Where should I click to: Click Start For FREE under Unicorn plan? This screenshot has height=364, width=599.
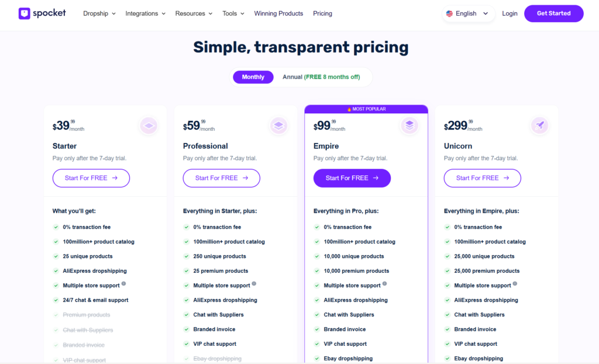coord(482,178)
